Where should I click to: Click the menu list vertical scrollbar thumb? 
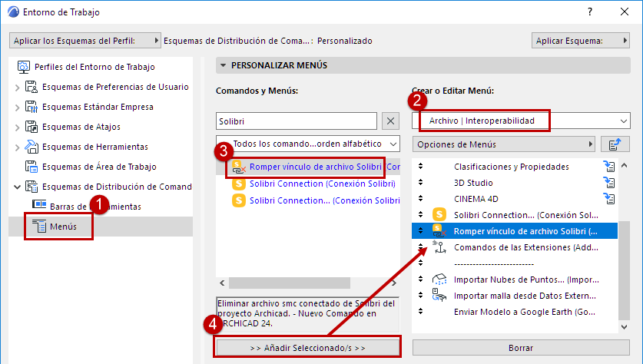[624, 270]
